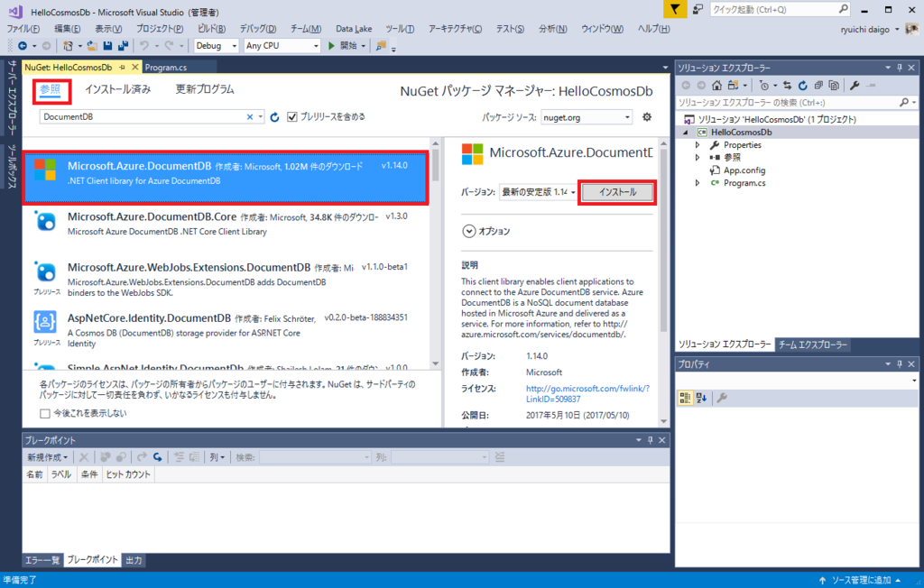The image size is (924, 588).
Task: Click Add to Source Control in status bar
Action: (x=860, y=581)
